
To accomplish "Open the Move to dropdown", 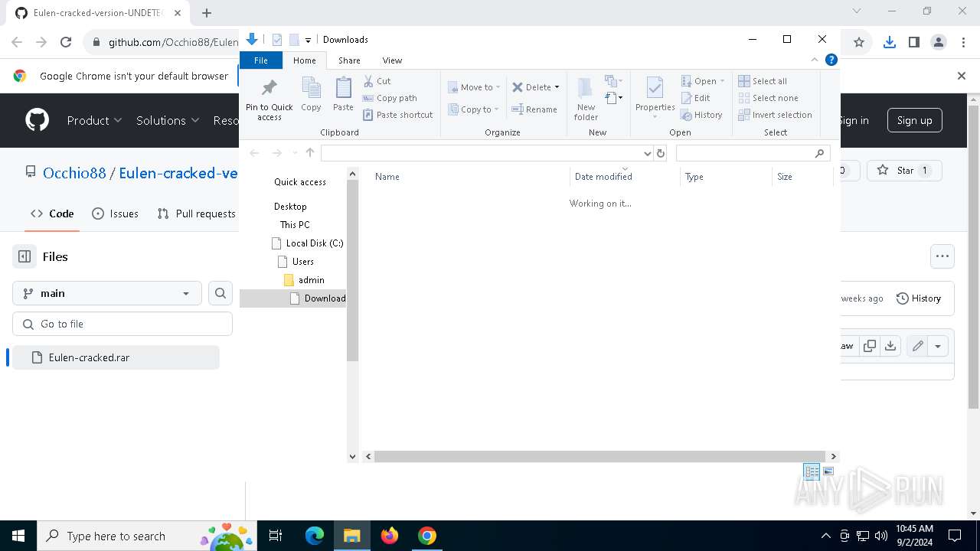I will (474, 87).
